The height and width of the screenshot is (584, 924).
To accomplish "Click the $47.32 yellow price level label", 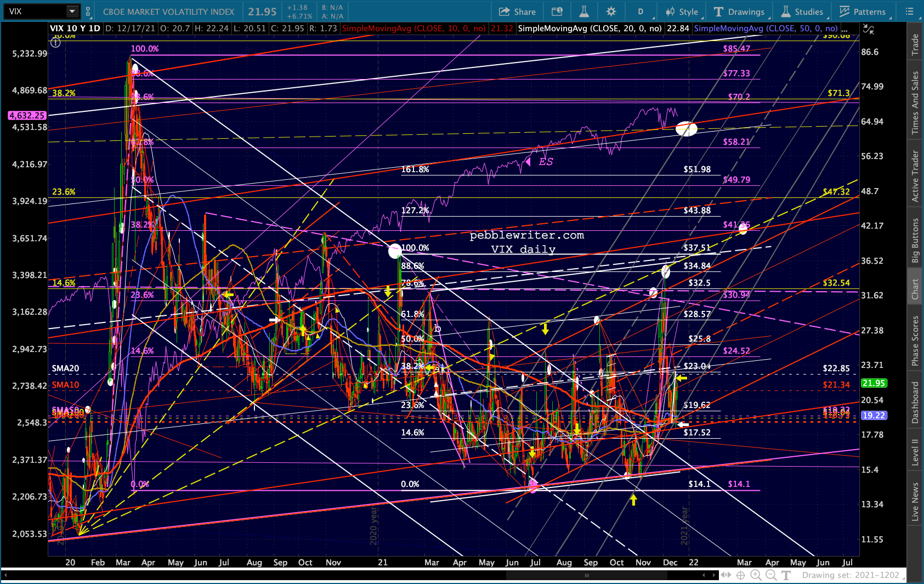I will (x=836, y=192).
